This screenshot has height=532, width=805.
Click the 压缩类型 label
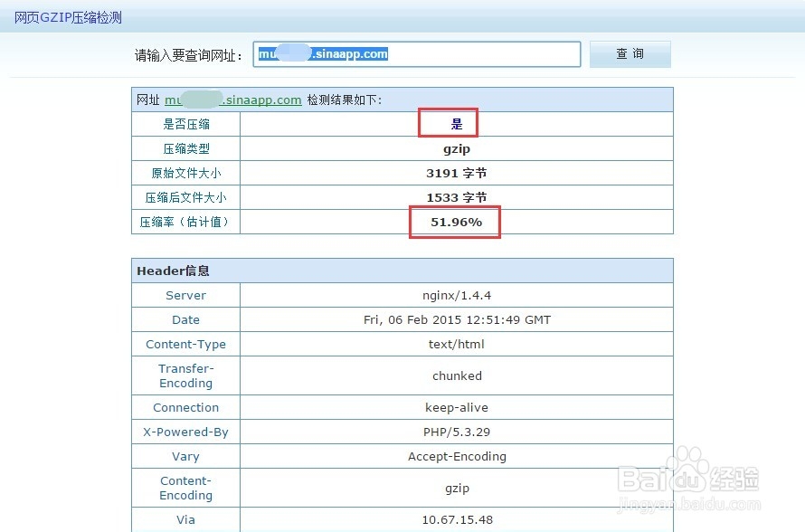coord(185,148)
